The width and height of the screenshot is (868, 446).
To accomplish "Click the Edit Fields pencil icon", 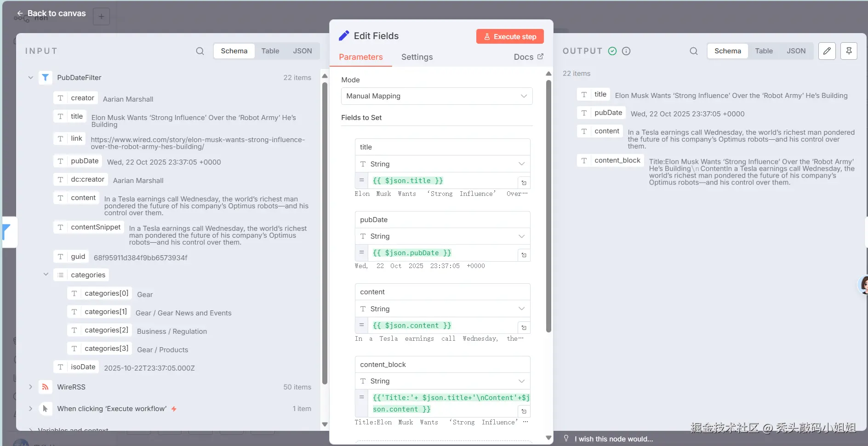I will click(x=344, y=36).
